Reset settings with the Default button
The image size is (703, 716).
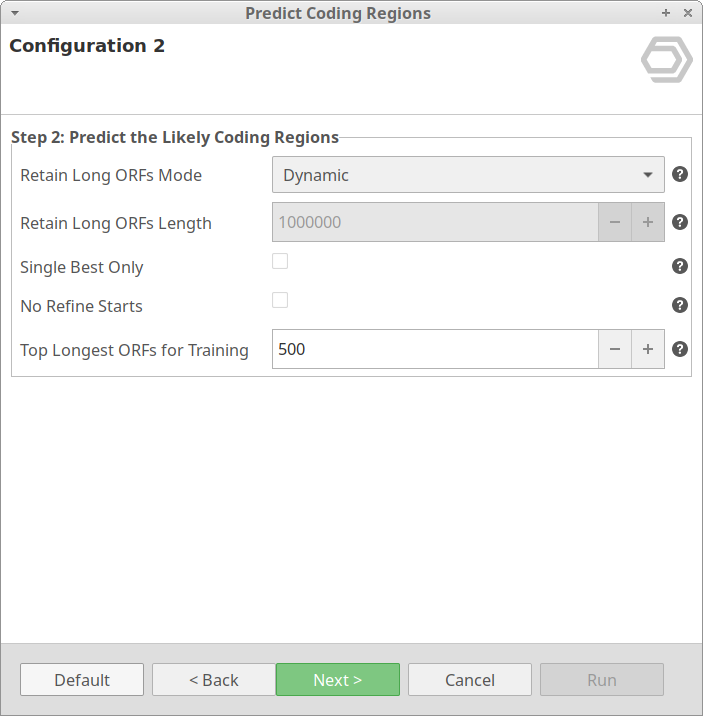tap(82, 680)
